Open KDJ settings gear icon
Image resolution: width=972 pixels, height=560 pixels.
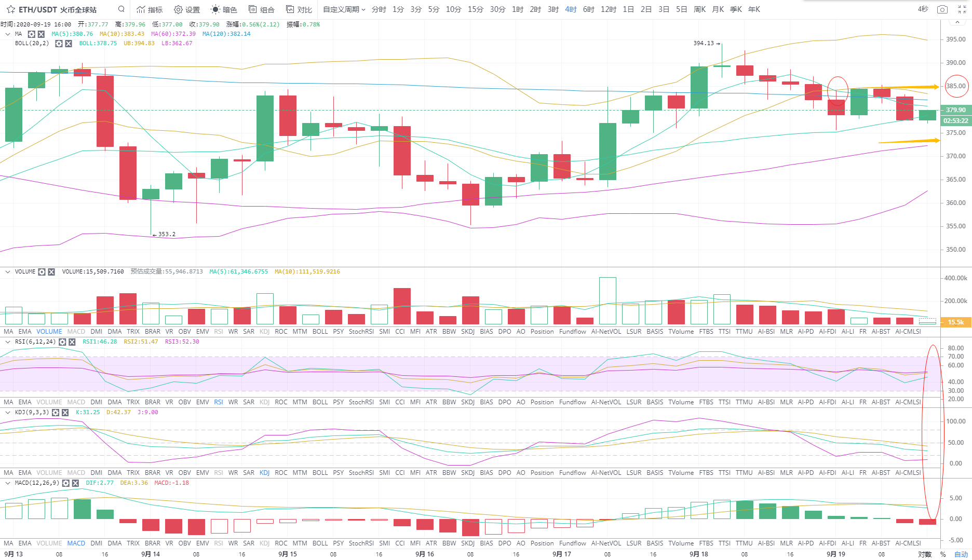click(56, 413)
